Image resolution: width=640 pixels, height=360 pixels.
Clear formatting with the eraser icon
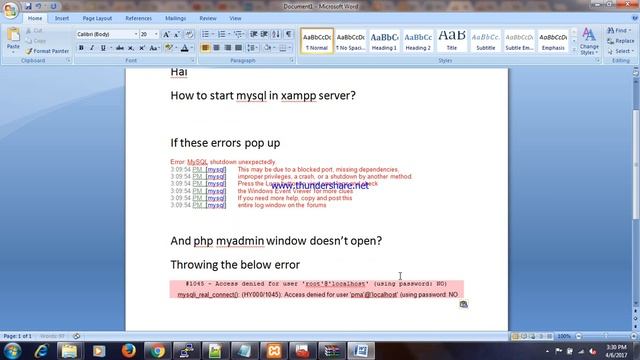click(189, 34)
